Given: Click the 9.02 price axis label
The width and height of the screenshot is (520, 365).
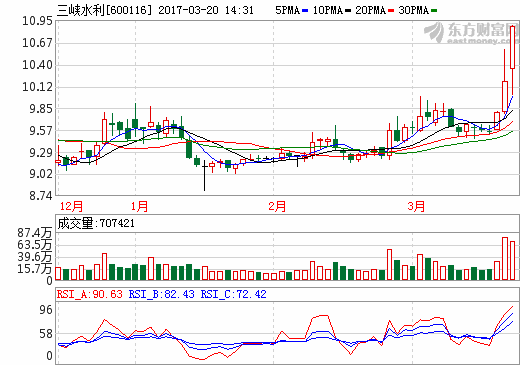Looking at the screenshot, I should pyautogui.click(x=41, y=174).
